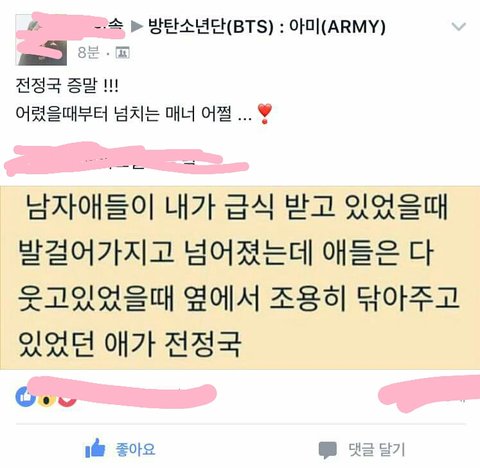
Task: Click the red heart exclamation emoji
Action: pos(265,114)
